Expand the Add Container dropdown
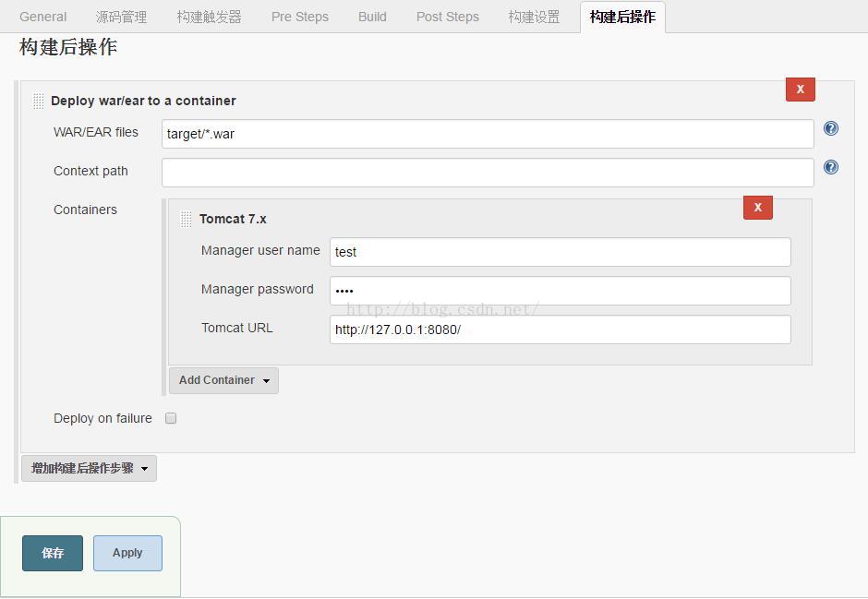 coord(223,380)
